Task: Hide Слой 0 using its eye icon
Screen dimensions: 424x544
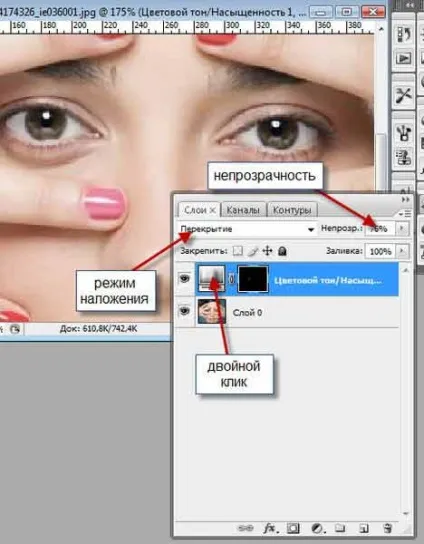Action: (184, 311)
